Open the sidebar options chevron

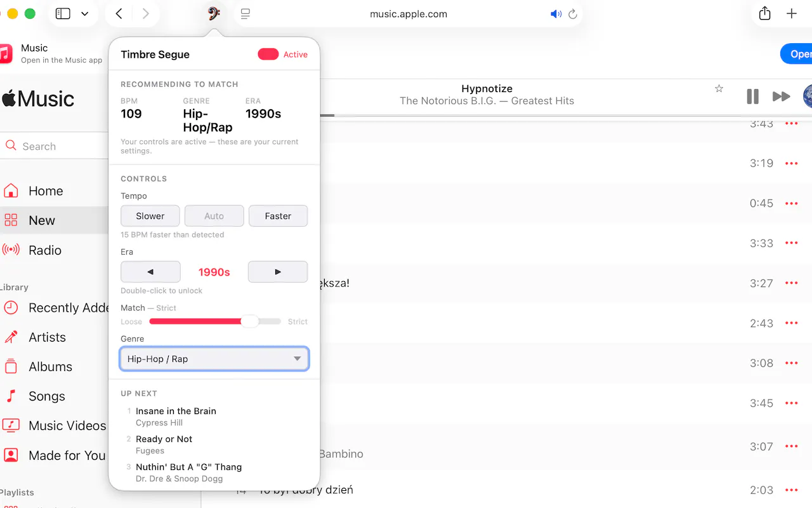(85, 13)
